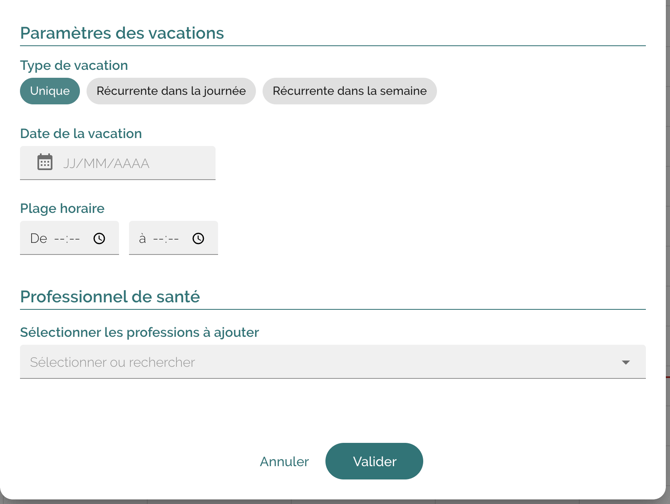Click the Type de vacation label
The width and height of the screenshot is (670, 504).
(x=74, y=65)
